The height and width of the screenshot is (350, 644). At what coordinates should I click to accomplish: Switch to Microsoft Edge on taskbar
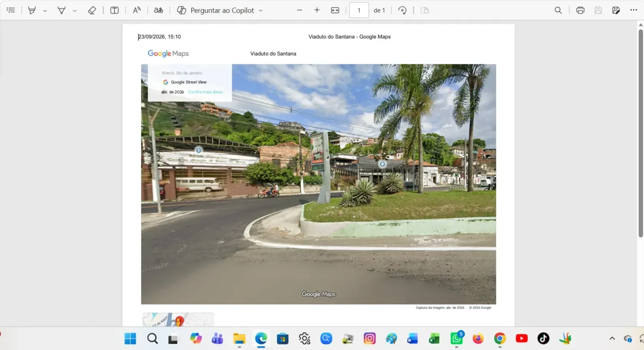261,339
